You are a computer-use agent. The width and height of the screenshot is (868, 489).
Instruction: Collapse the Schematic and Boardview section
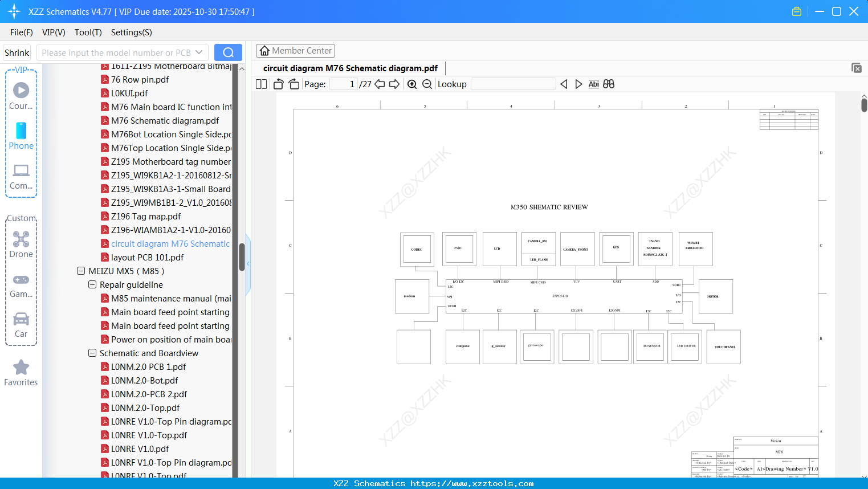[92, 353]
